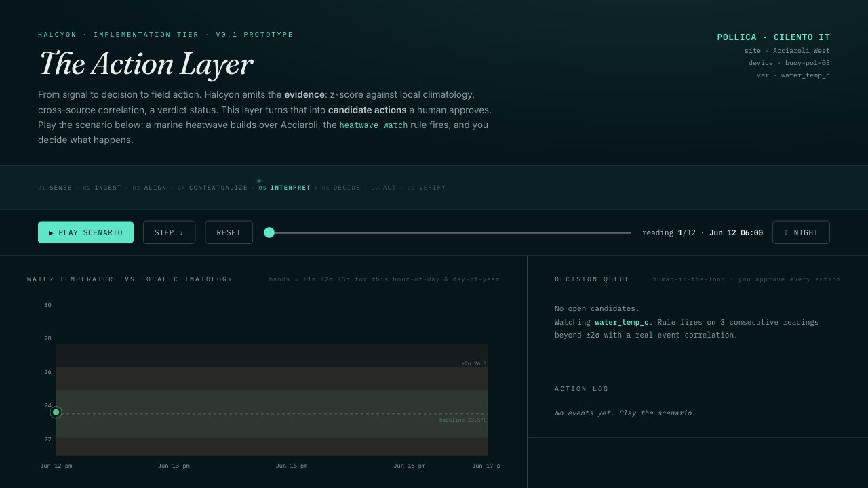Screen dimensions: 868x488
Task: Click 'device · buoy-pol-03' text
Action: (x=789, y=63)
